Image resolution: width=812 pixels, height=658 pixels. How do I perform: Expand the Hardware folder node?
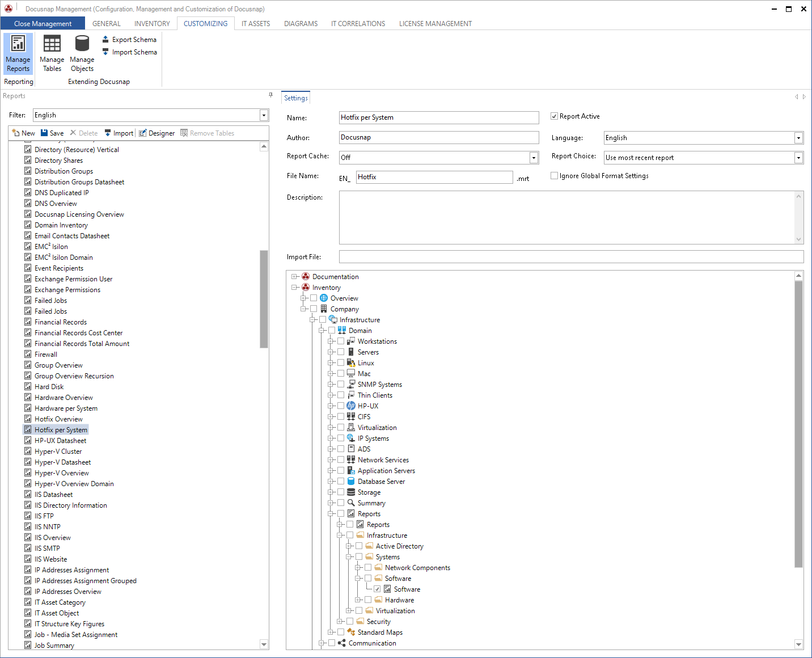point(358,600)
